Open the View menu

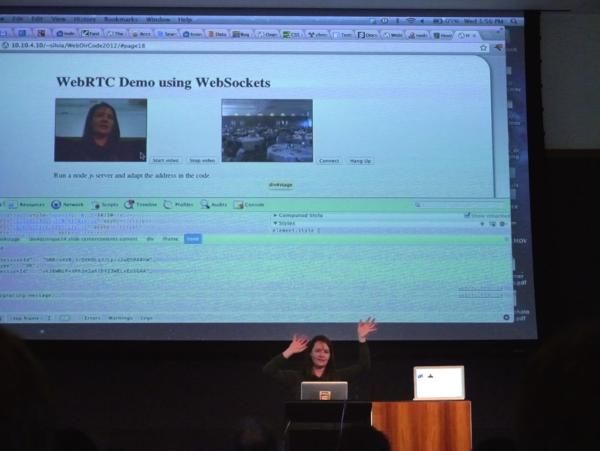pos(58,19)
